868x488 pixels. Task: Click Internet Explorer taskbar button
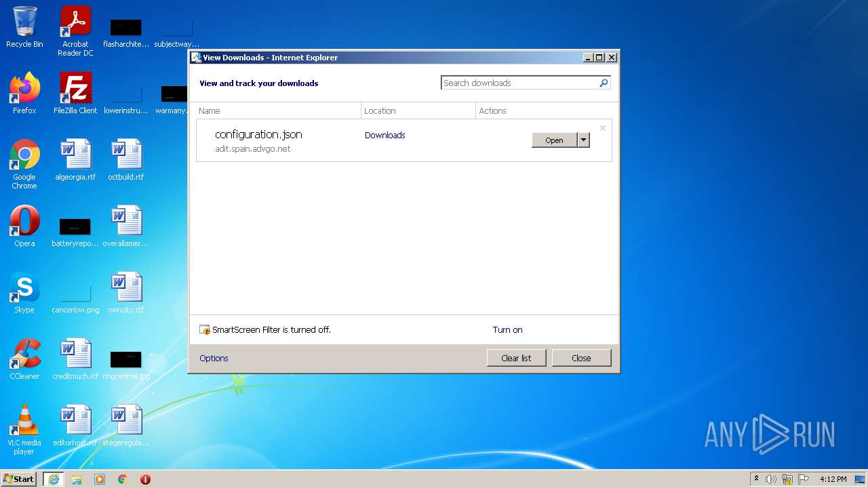point(54,479)
